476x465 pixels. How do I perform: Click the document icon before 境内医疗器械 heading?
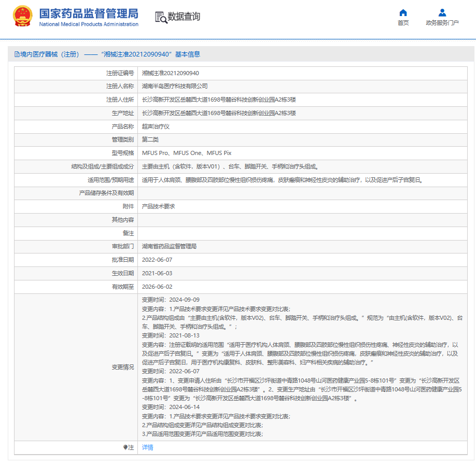(17, 54)
